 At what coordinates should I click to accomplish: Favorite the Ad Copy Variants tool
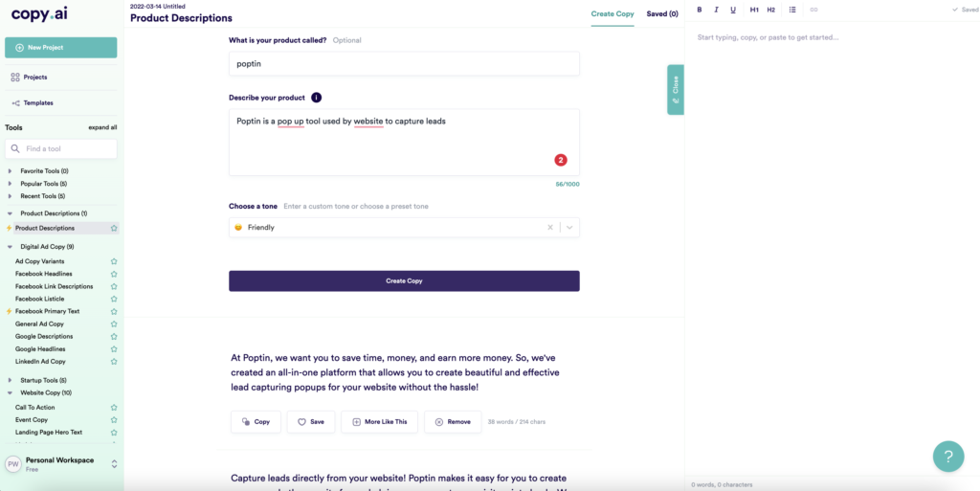coord(114,261)
